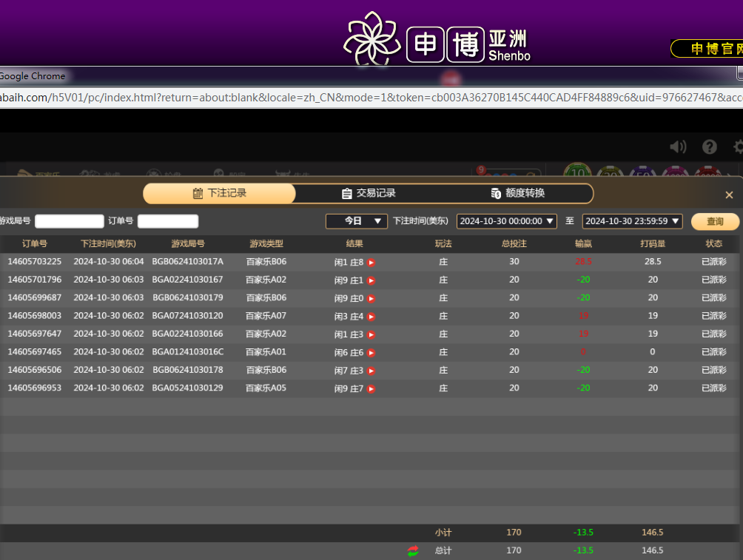Screen dimensions: 743x560
Task: Open the 今日 date range dropdown
Action: point(356,221)
